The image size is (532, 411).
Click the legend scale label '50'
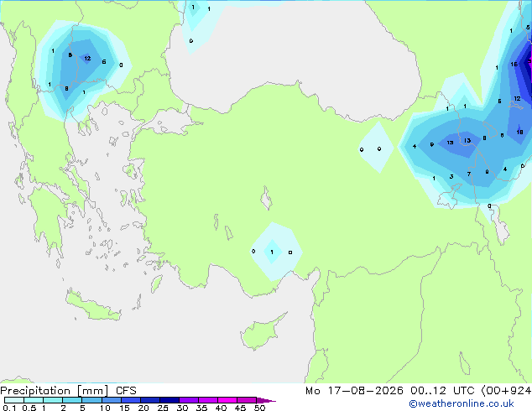point(259,408)
